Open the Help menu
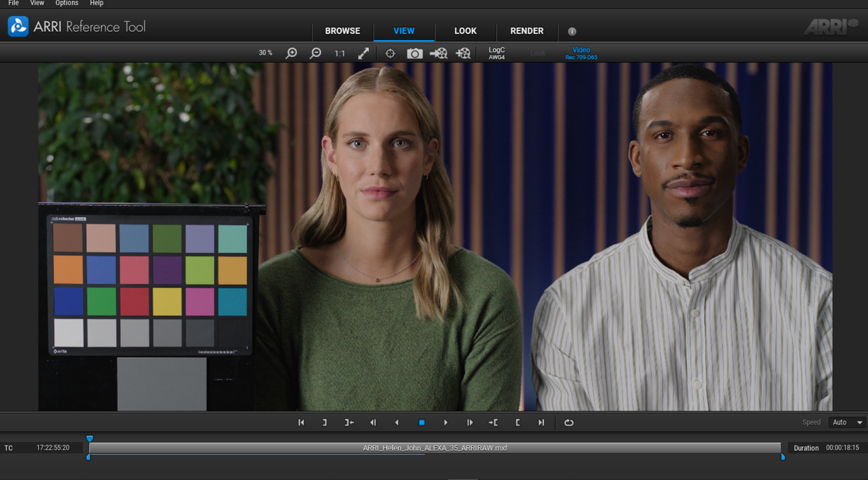This screenshot has height=480, width=868. pyautogui.click(x=97, y=3)
